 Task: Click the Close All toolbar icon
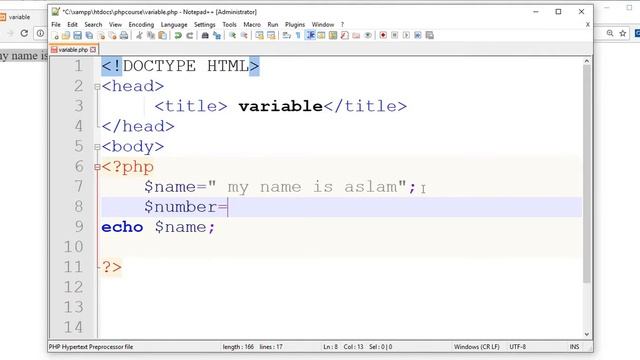point(112,36)
